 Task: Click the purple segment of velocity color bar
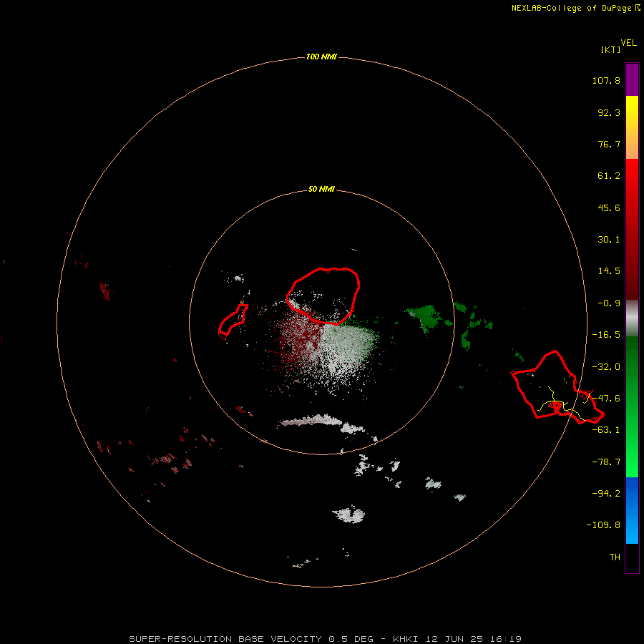[632, 79]
